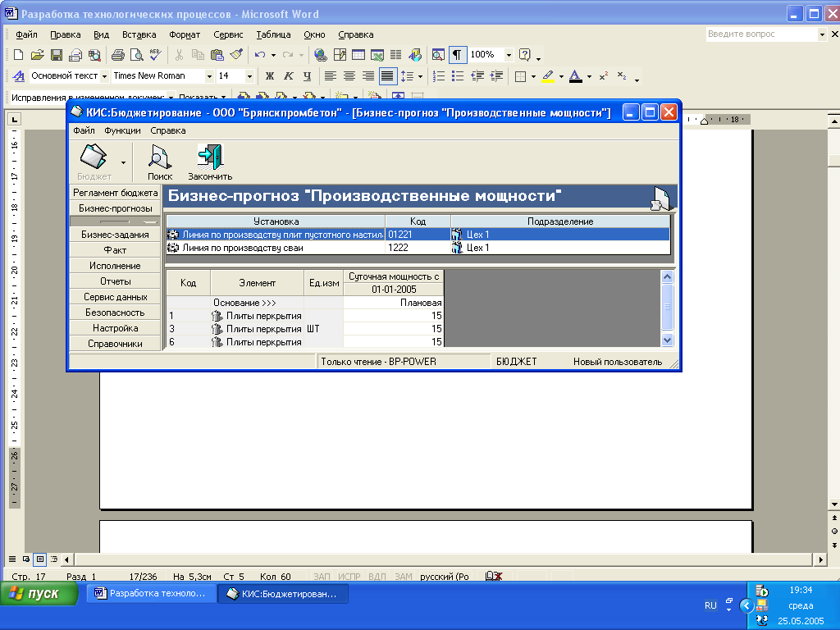The height and width of the screenshot is (630, 840).
Task: Toggle bold Ж formatting
Action: pos(269,76)
